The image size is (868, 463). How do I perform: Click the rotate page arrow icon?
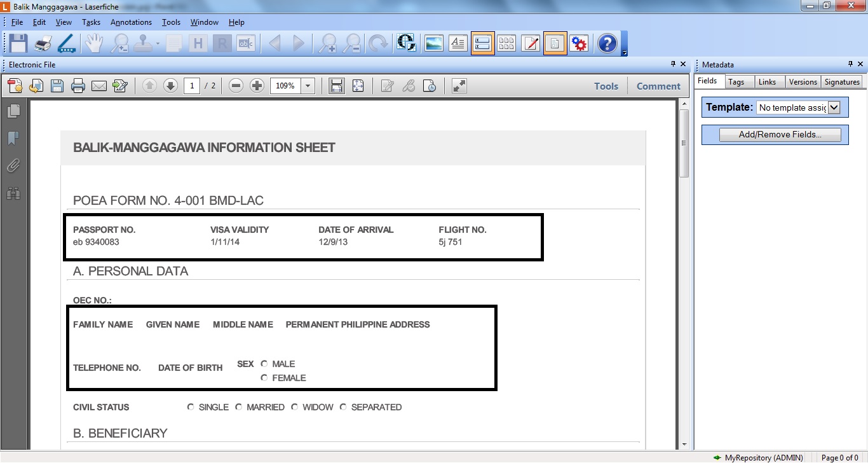[378, 43]
